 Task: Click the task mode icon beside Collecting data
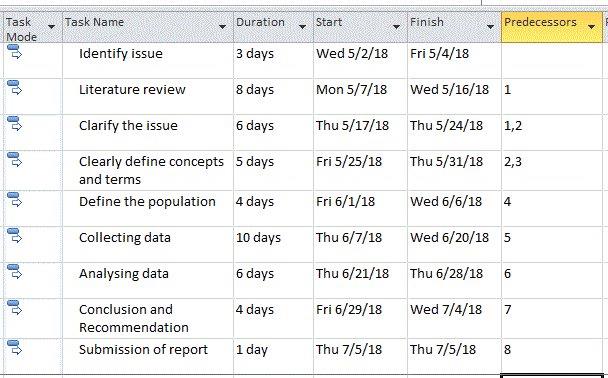click(15, 236)
